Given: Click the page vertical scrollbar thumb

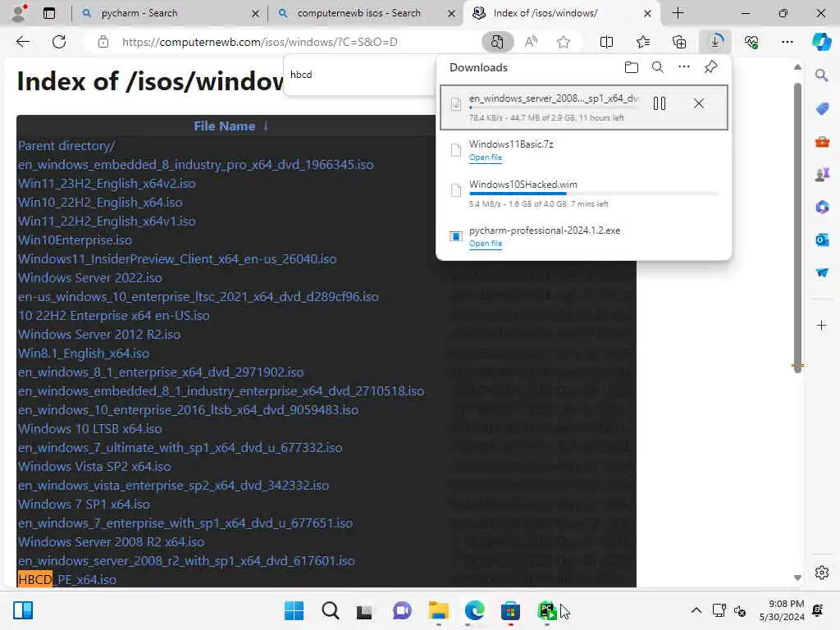Looking at the screenshot, I should 797,228.
